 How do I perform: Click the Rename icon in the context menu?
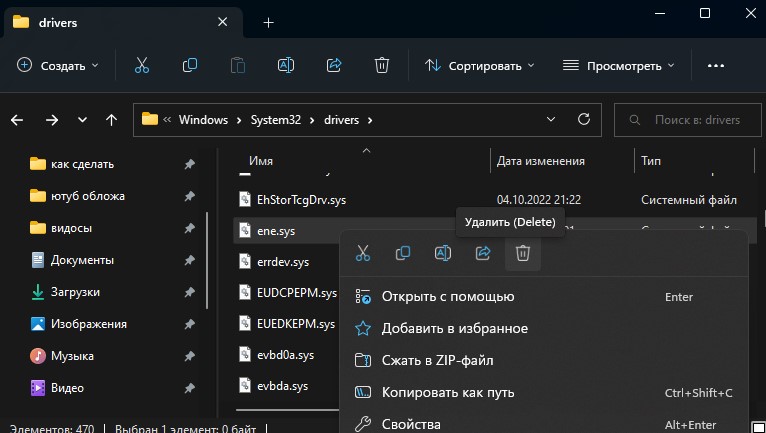pyautogui.click(x=443, y=253)
